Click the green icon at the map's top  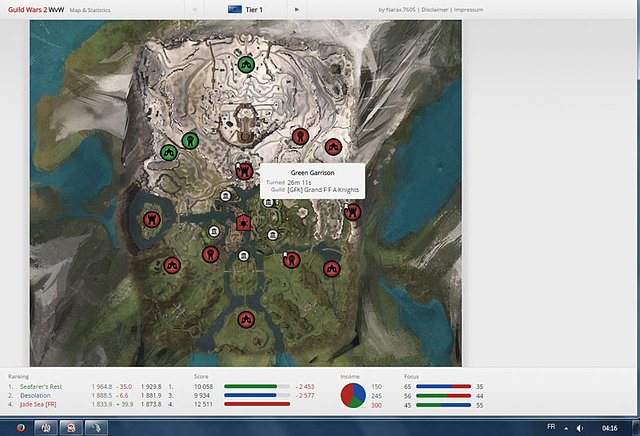245,65
